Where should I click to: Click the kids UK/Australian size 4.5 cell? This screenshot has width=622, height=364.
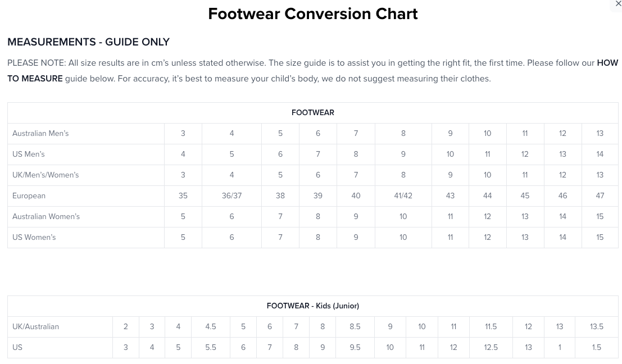point(211,327)
